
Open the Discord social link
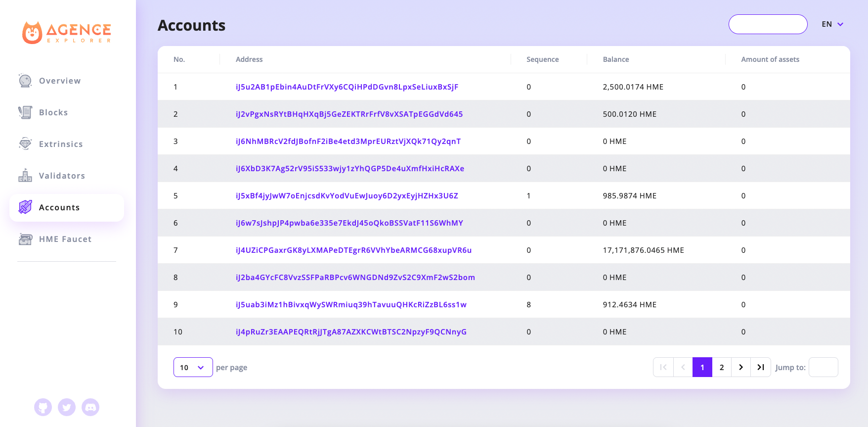pyautogui.click(x=90, y=407)
